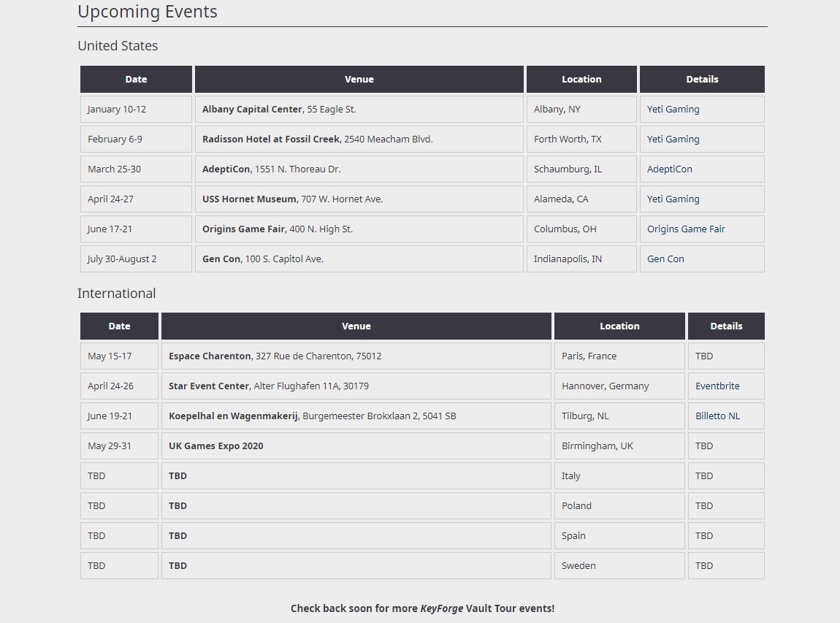Click the June 19-21 date cell

click(x=120, y=416)
